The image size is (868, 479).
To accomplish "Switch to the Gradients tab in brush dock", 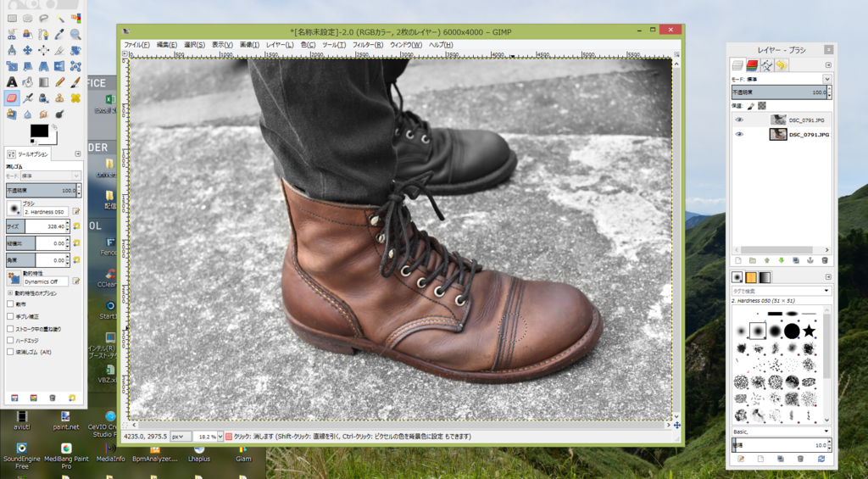I will coord(765,277).
